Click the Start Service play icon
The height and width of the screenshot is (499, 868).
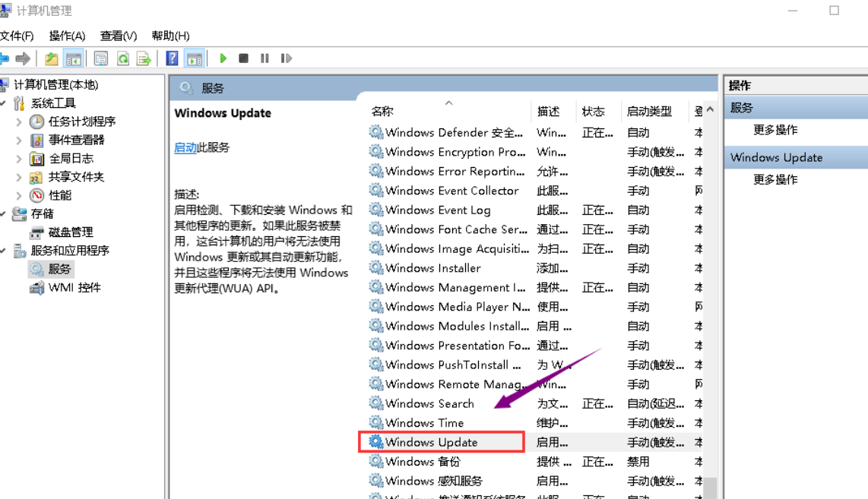click(x=223, y=58)
